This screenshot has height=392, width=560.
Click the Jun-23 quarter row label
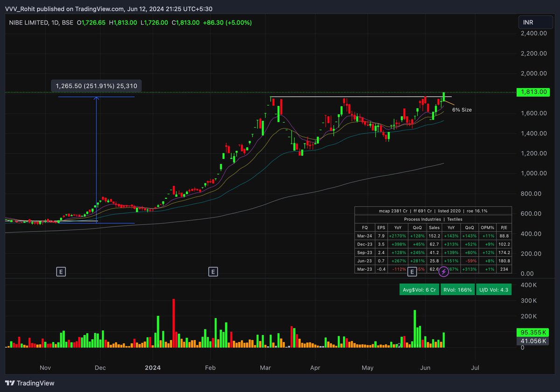(x=365, y=261)
